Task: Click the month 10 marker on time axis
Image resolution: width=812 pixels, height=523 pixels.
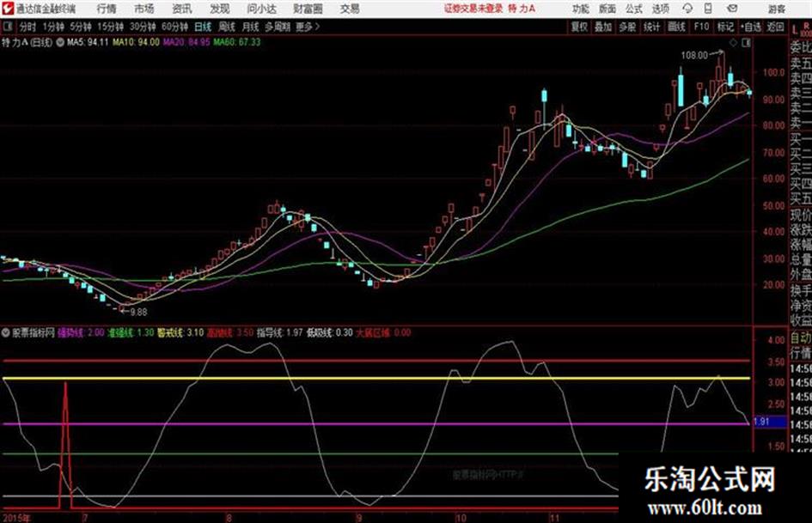Action: tap(461, 518)
